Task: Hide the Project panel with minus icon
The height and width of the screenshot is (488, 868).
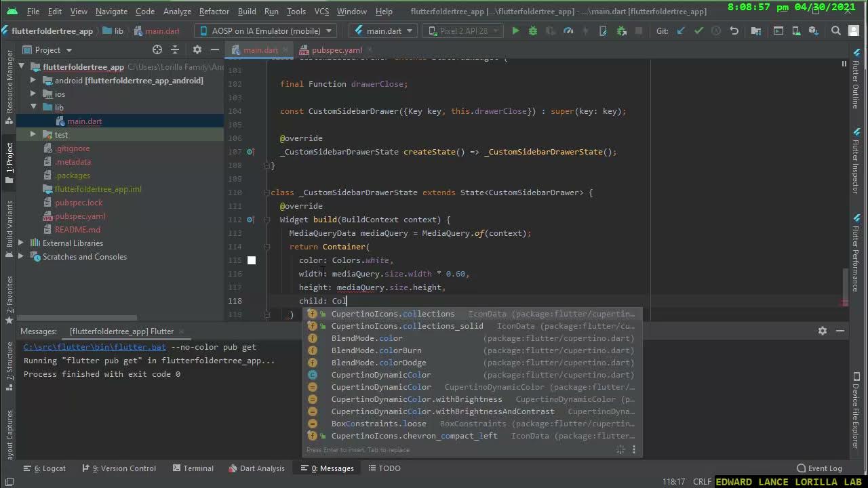Action: 215,49
